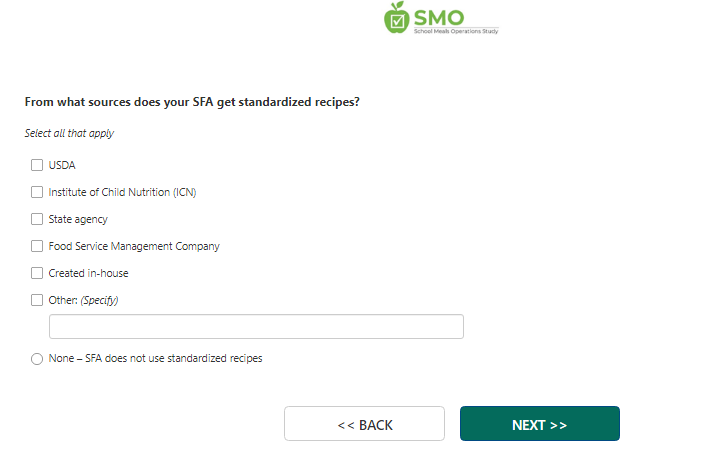Enable the State agency checkbox
The height and width of the screenshot is (467, 702).
pyautogui.click(x=37, y=219)
